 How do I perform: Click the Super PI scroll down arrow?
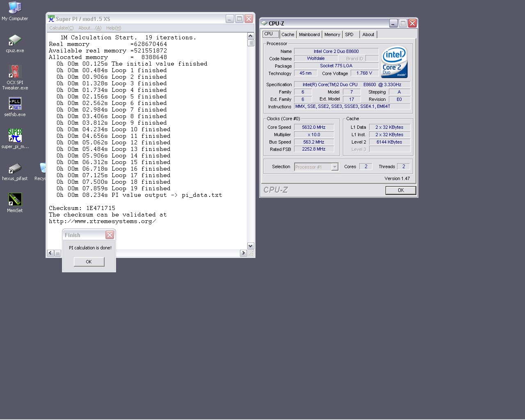click(251, 246)
